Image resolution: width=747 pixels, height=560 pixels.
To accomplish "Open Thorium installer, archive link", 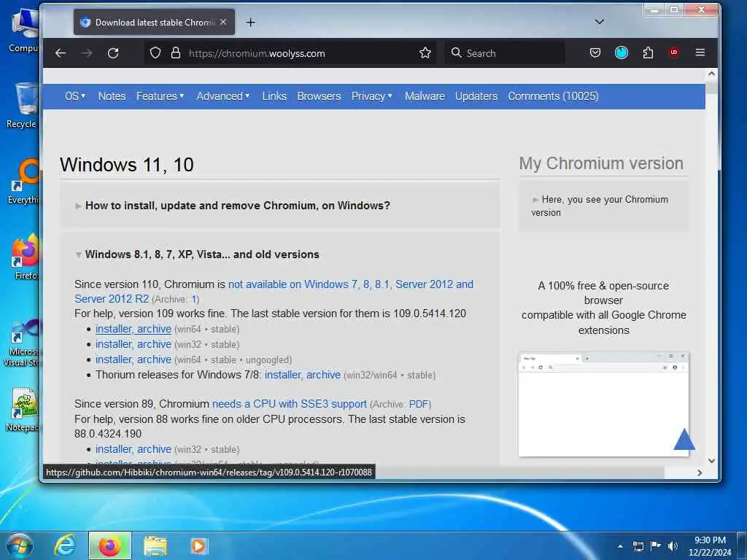I will tap(303, 375).
